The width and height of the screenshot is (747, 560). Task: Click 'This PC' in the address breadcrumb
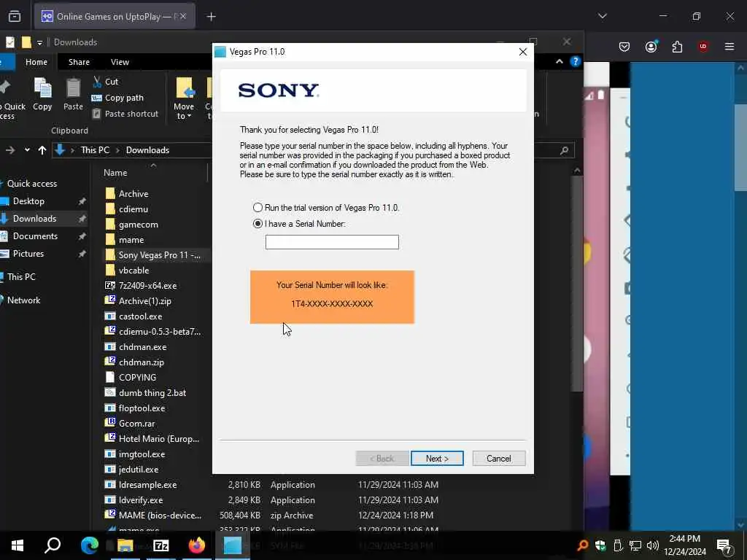(95, 150)
